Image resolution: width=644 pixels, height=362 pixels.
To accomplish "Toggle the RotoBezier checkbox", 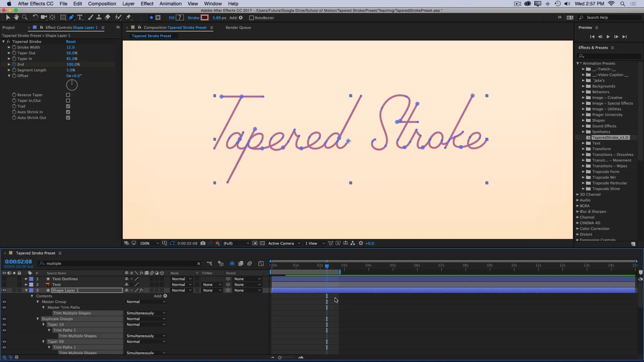I will 251,18.
